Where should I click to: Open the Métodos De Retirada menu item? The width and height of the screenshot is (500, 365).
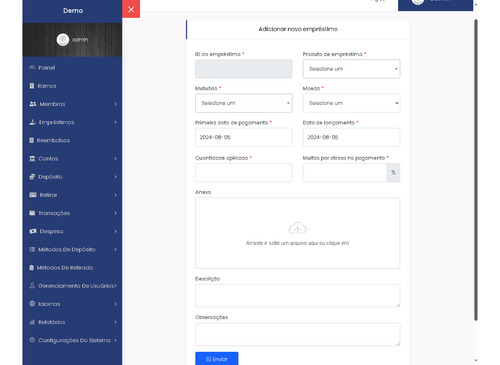[x=72, y=268]
